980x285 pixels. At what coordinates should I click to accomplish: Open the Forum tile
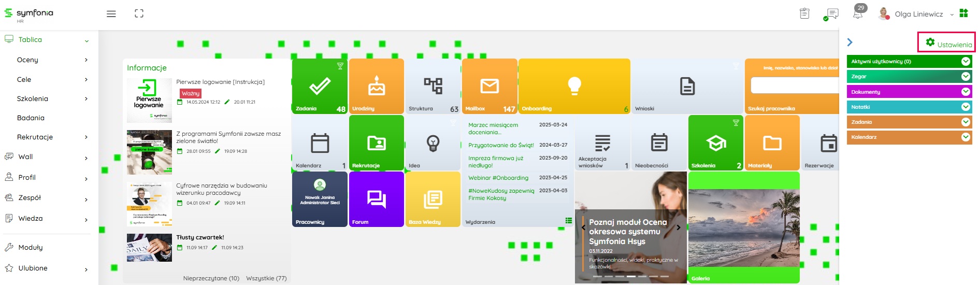(x=376, y=199)
